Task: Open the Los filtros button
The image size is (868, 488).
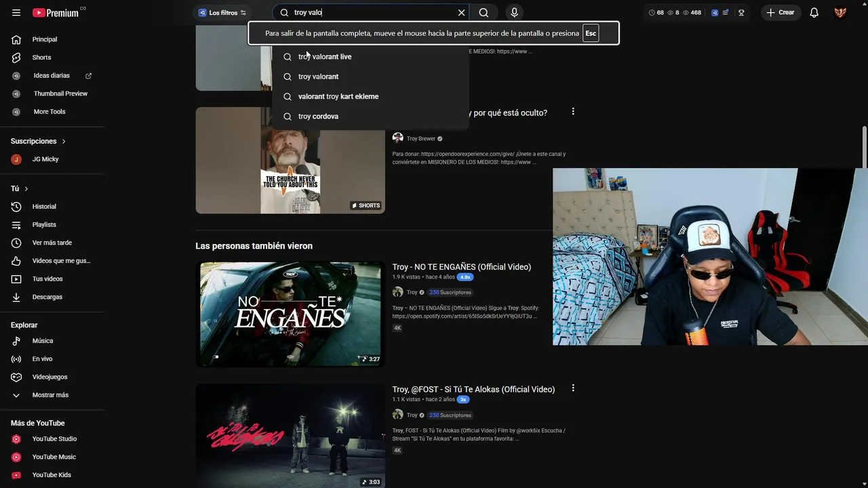Action: [222, 13]
